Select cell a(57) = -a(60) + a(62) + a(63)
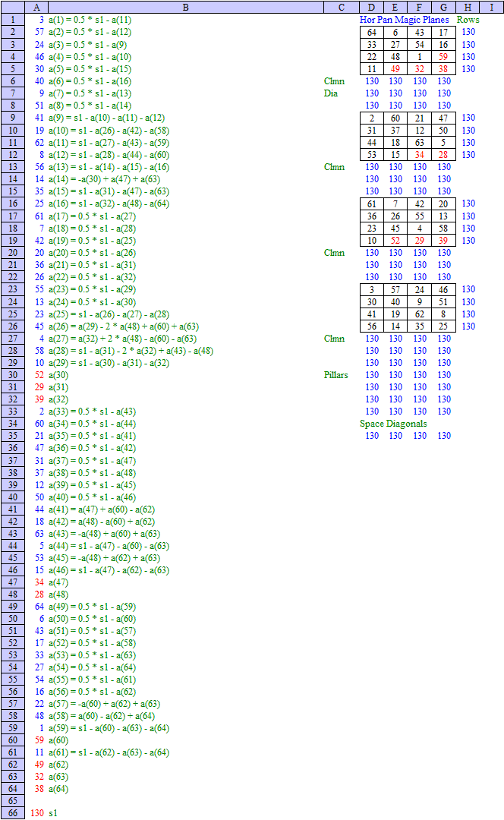This screenshot has width=504, height=820. [x=104, y=704]
